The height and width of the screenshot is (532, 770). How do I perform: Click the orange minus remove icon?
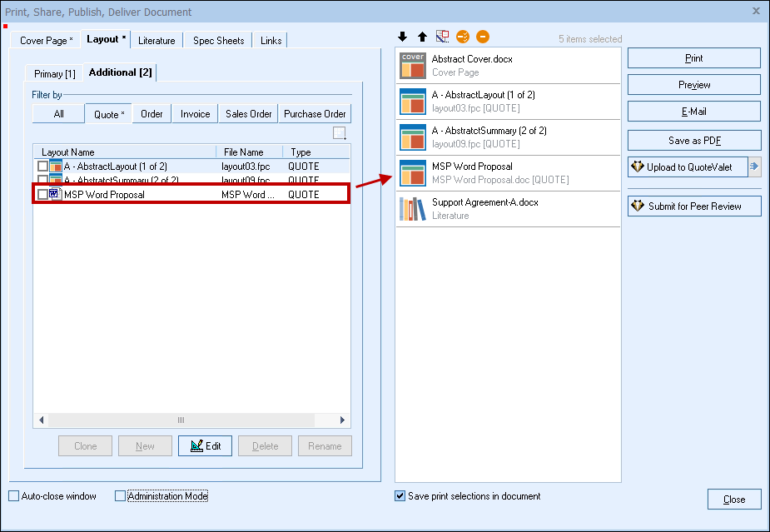point(483,37)
